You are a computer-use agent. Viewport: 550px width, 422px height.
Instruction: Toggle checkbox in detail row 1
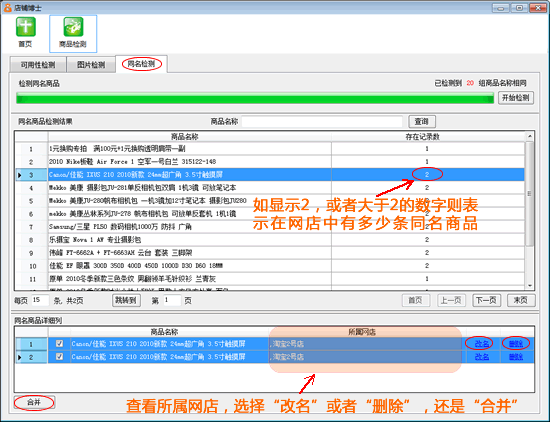pyautogui.click(x=59, y=343)
